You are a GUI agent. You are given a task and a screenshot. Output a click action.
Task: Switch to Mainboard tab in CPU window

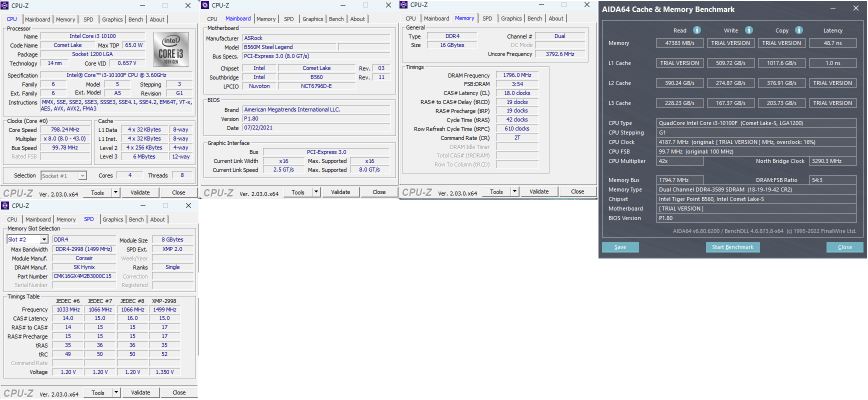click(37, 19)
